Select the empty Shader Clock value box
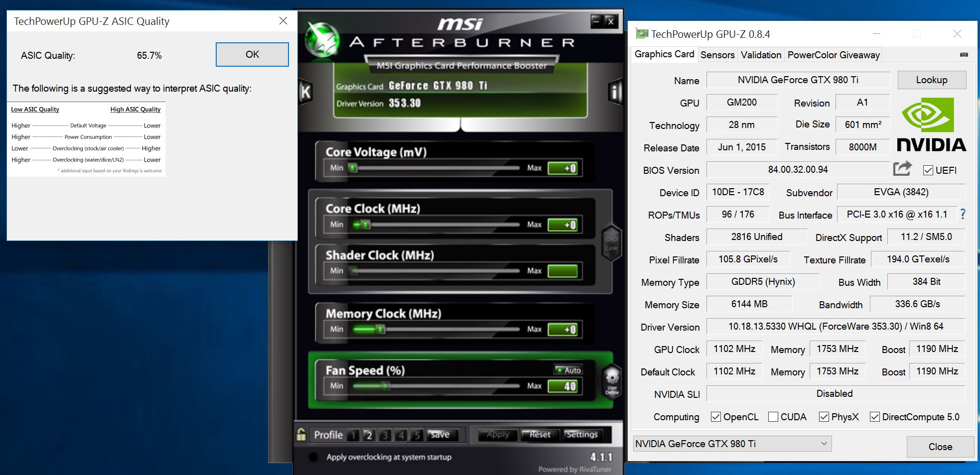 (x=562, y=271)
